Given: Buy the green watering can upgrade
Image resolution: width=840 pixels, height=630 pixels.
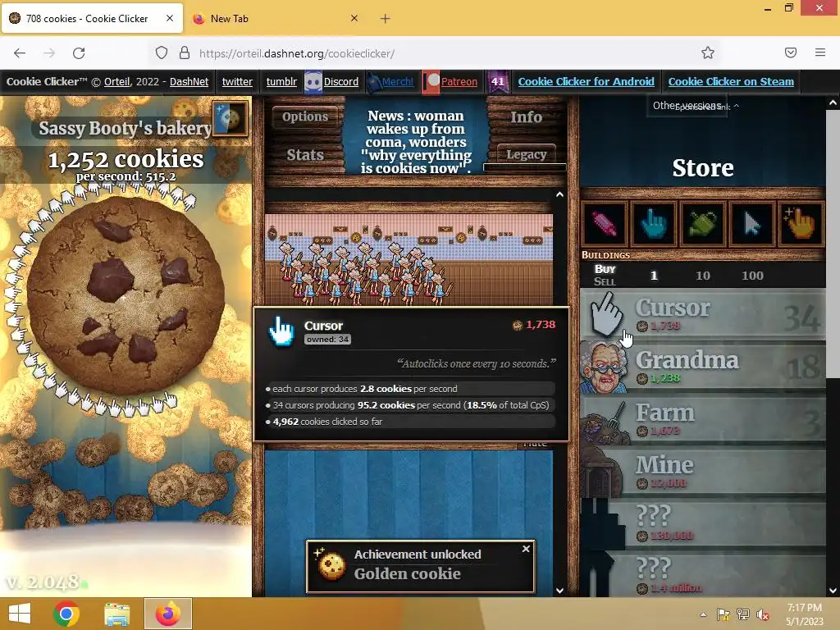Looking at the screenshot, I should (x=702, y=223).
